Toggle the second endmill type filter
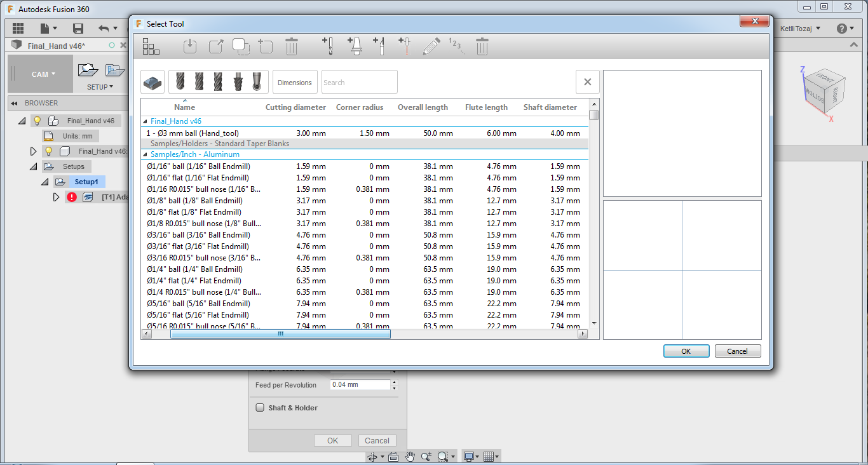The height and width of the screenshot is (465, 868). point(200,82)
